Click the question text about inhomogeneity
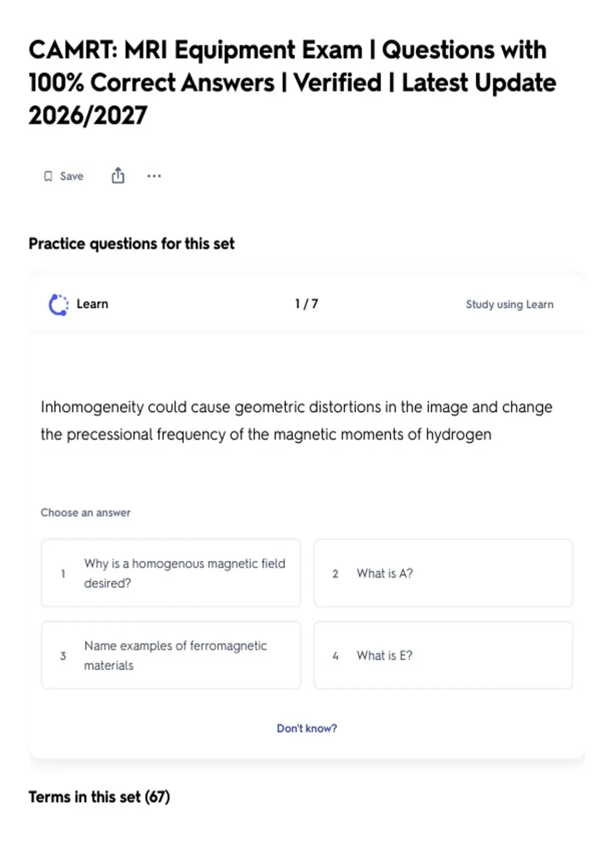 pos(296,421)
